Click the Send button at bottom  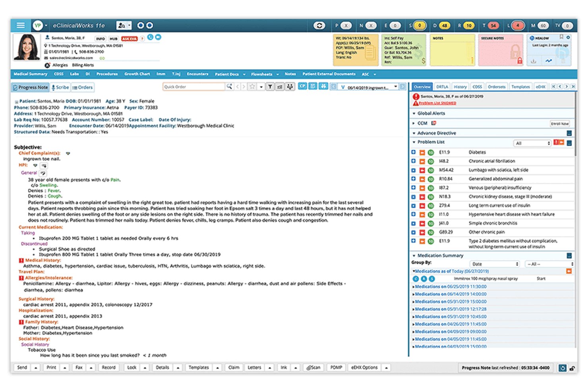point(23,368)
